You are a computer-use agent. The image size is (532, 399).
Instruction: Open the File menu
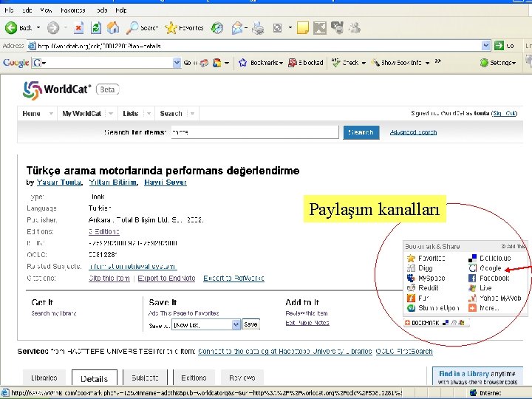coord(9,10)
